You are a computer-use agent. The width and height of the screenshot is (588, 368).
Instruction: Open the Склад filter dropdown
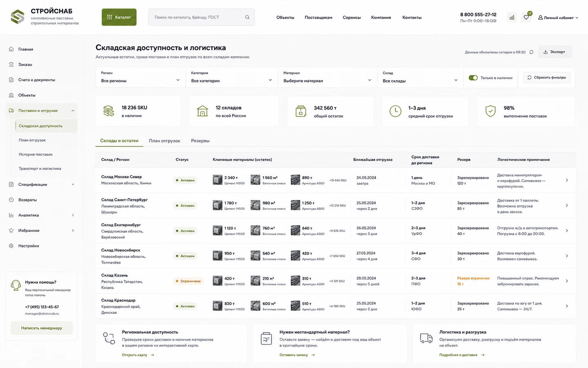pyautogui.click(x=420, y=77)
